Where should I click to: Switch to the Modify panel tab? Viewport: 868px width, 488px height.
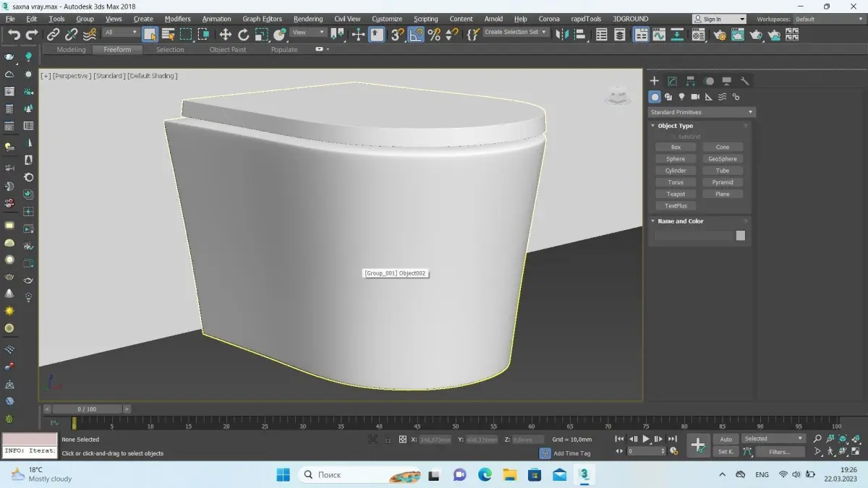pyautogui.click(x=672, y=81)
